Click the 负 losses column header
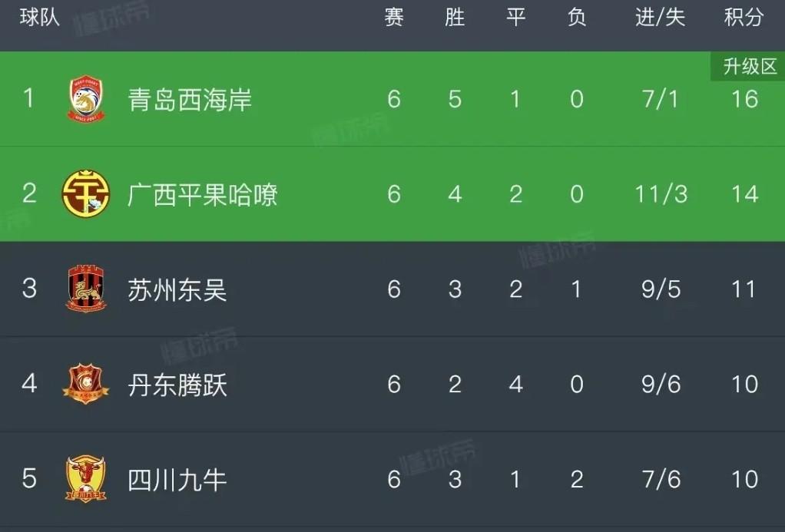 576,18
